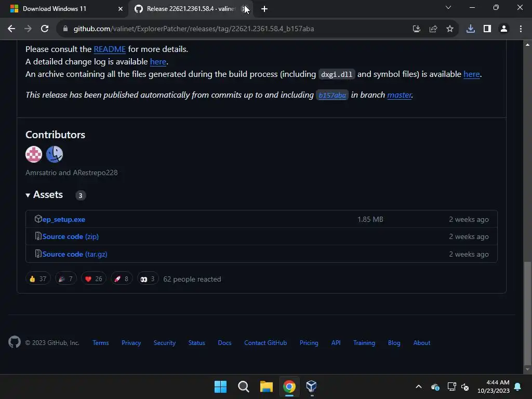This screenshot has width=532, height=399.
Task: Open the master branch link
Action: pos(399,95)
